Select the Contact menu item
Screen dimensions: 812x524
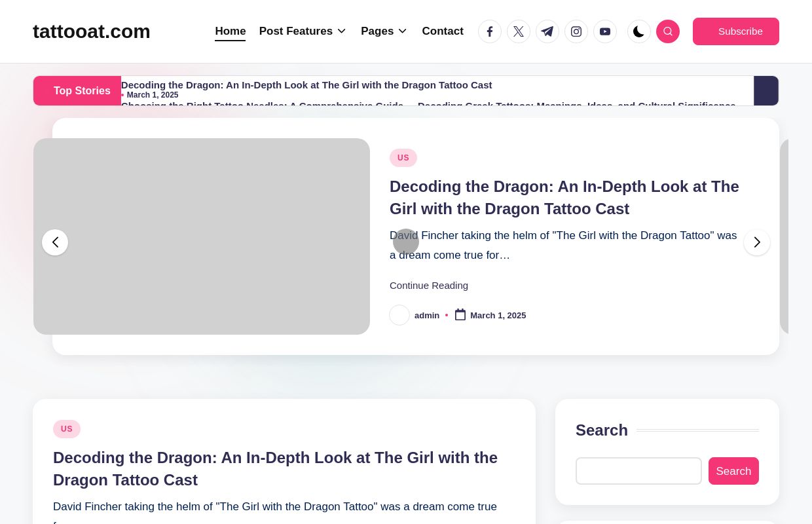point(443,31)
